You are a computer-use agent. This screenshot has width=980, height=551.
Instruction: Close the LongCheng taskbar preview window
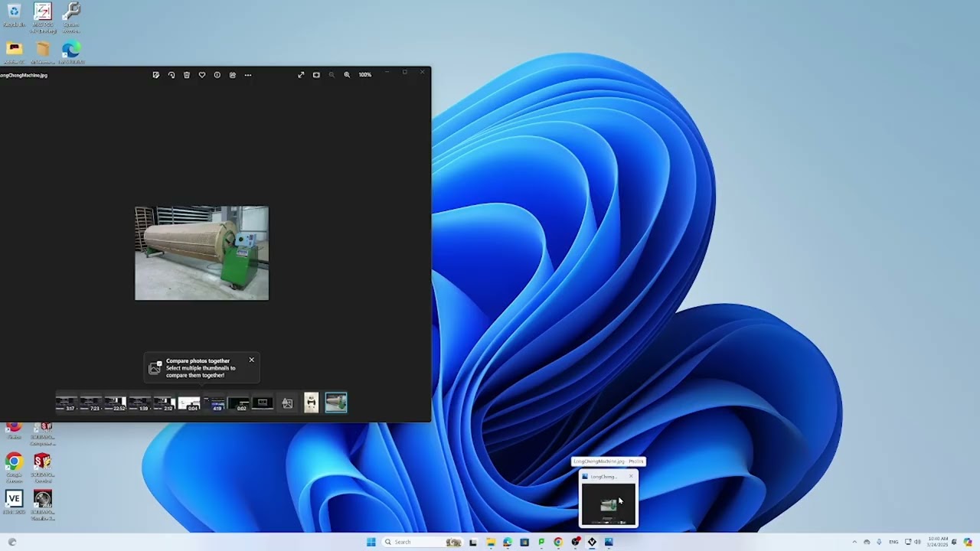click(x=631, y=476)
